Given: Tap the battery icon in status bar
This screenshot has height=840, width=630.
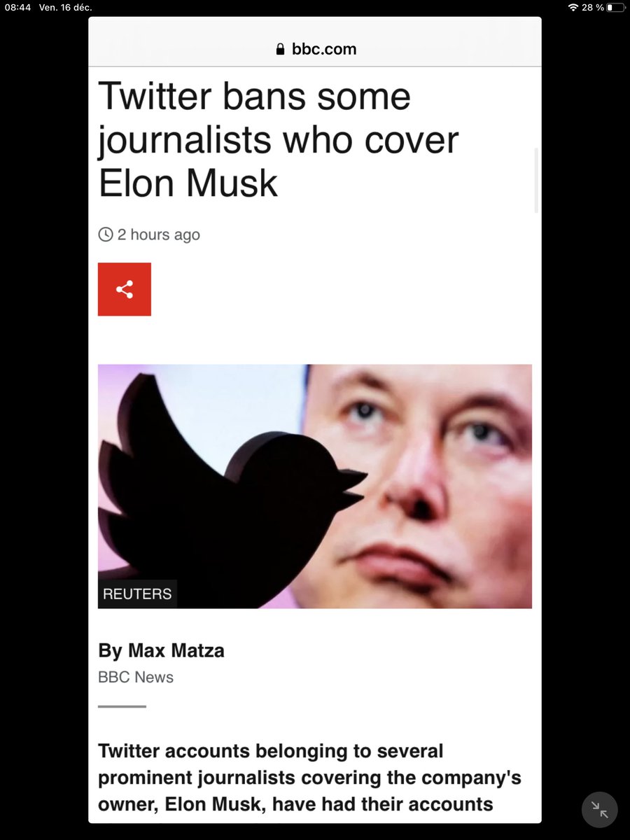Looking at the screenshot, I should tap(615, 7).
